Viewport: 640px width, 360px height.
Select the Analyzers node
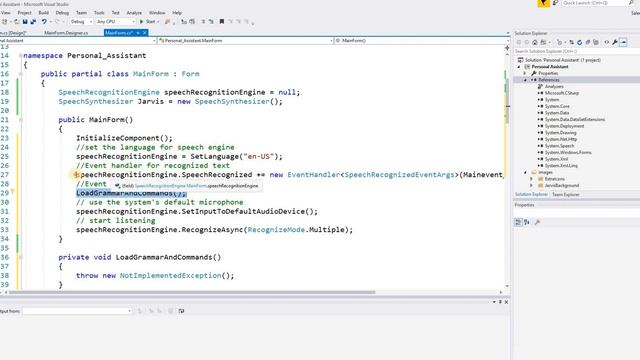554,87
